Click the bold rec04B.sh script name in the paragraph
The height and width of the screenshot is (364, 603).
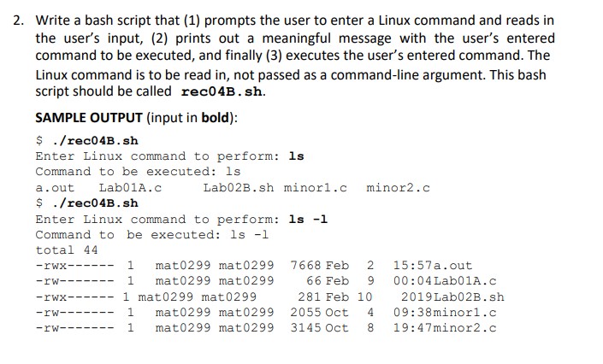(222, 92)
